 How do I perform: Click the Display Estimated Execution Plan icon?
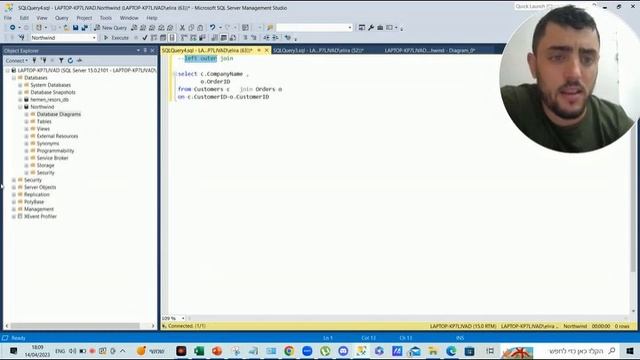click(154, 38)
